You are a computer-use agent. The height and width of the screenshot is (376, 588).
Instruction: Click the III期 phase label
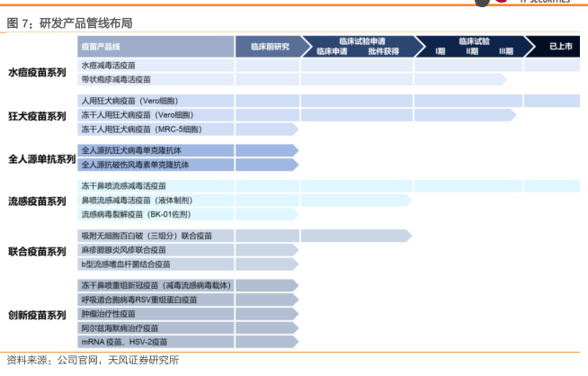507,51
